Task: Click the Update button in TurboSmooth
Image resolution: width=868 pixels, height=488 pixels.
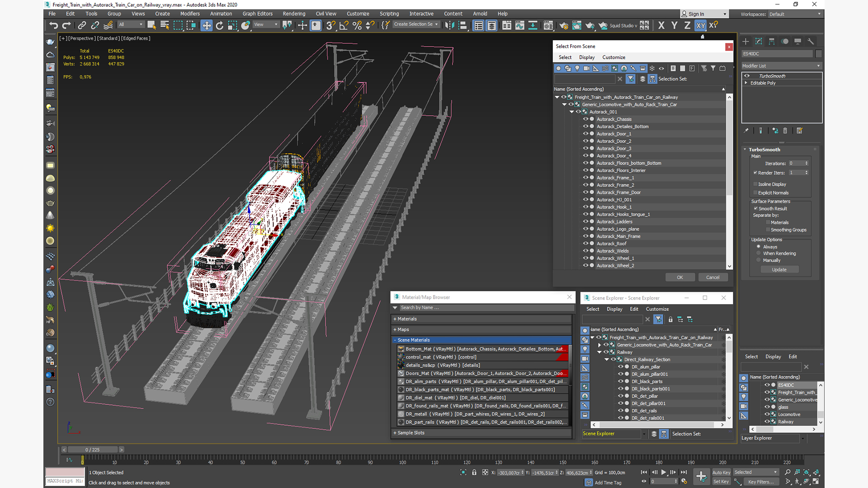Action: click(x=779, y=270)
